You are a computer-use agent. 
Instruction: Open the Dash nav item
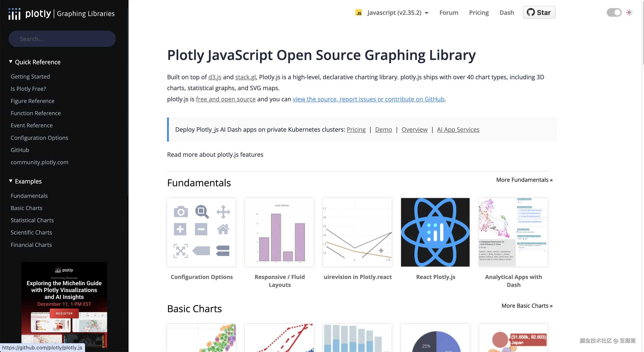pos(506,13)
